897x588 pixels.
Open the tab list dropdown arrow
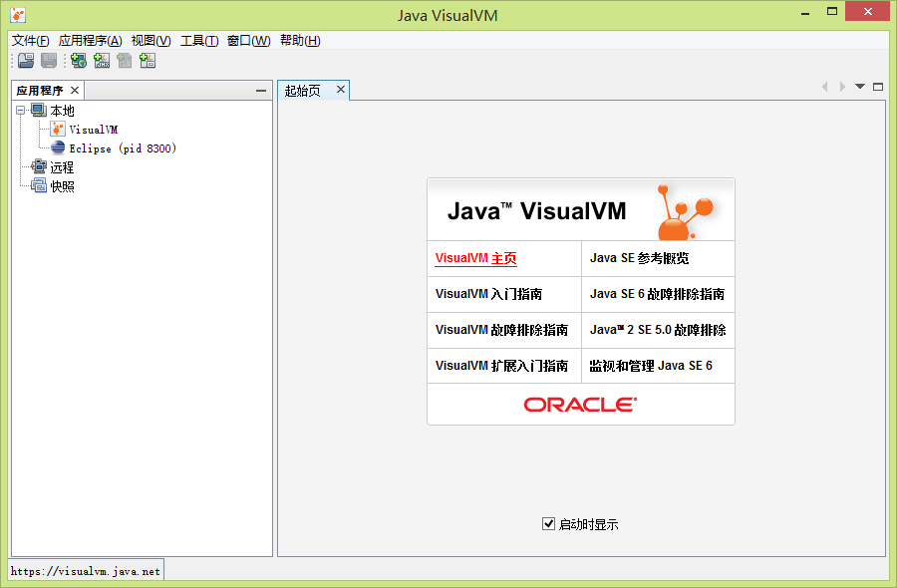860,87
